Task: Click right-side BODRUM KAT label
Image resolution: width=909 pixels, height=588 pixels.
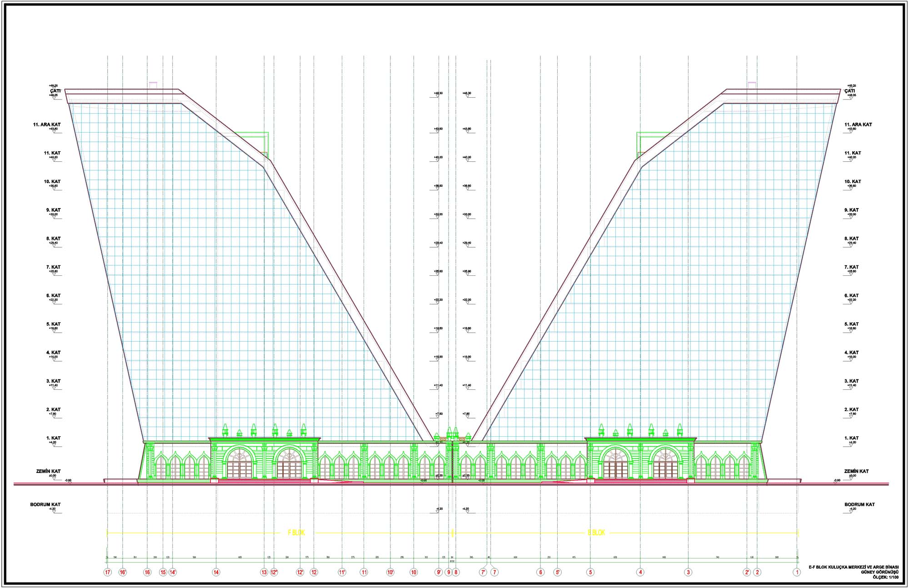Action: (859, 504)
